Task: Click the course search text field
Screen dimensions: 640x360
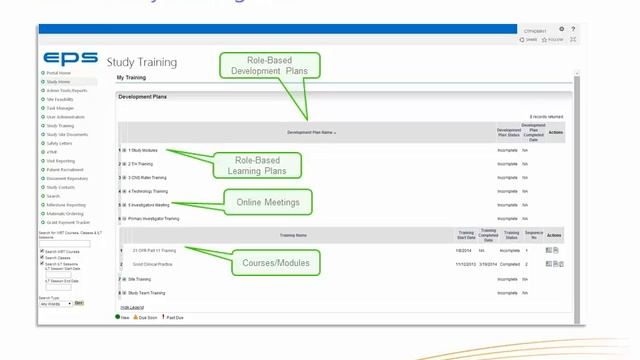Action: 64,244
